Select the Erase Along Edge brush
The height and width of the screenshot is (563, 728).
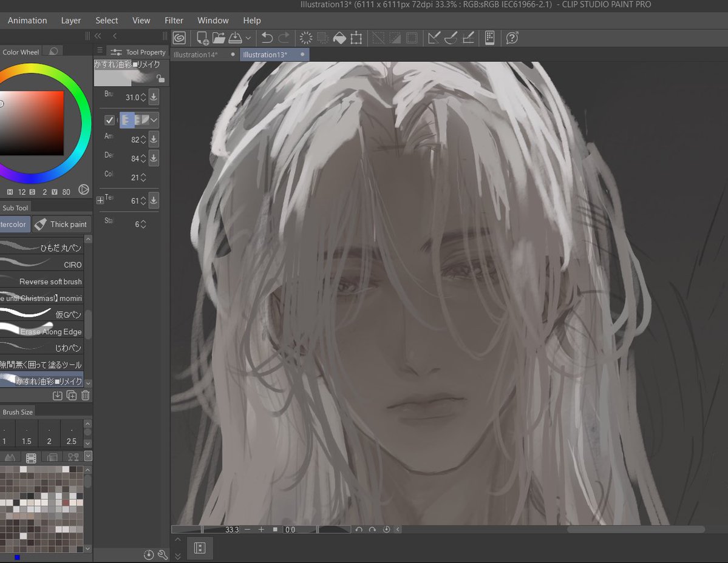(x=42, y=331)
